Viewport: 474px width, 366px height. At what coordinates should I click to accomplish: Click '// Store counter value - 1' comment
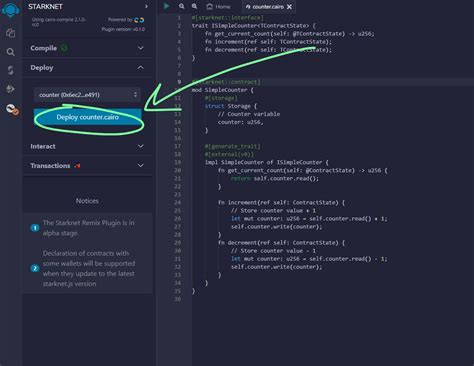(x=273, y=251)
